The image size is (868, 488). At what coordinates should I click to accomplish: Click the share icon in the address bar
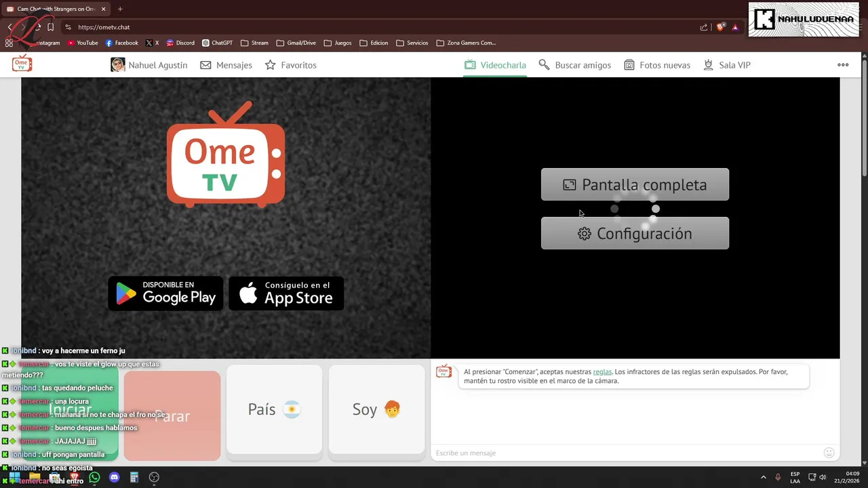tap(704, 27)
